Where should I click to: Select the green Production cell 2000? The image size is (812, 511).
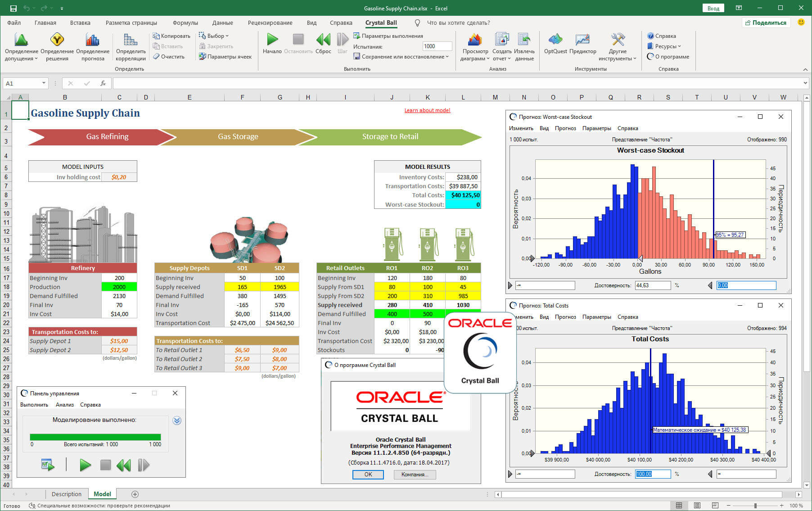coord(119,287)
